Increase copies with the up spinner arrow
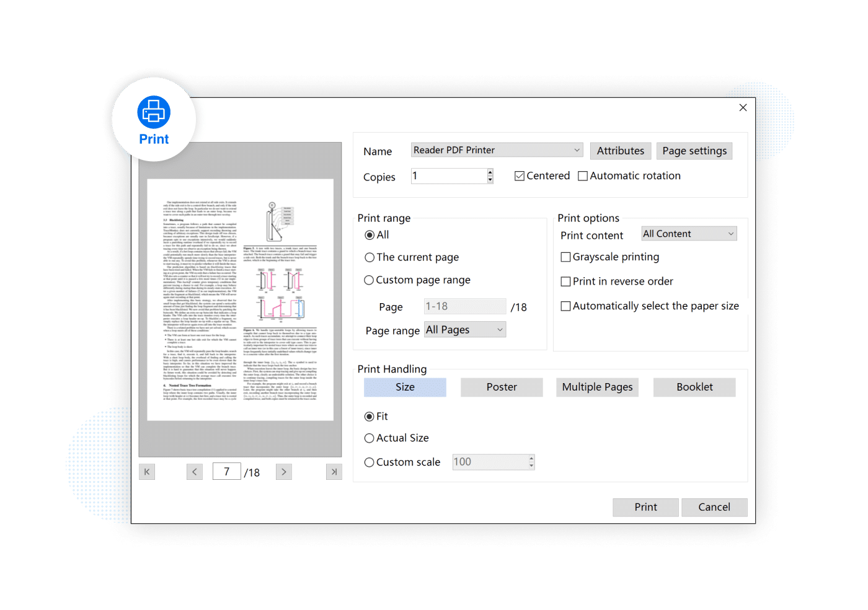Image resolution: width=868 pixels, height=610 pixels. click(x=490, y=172)
